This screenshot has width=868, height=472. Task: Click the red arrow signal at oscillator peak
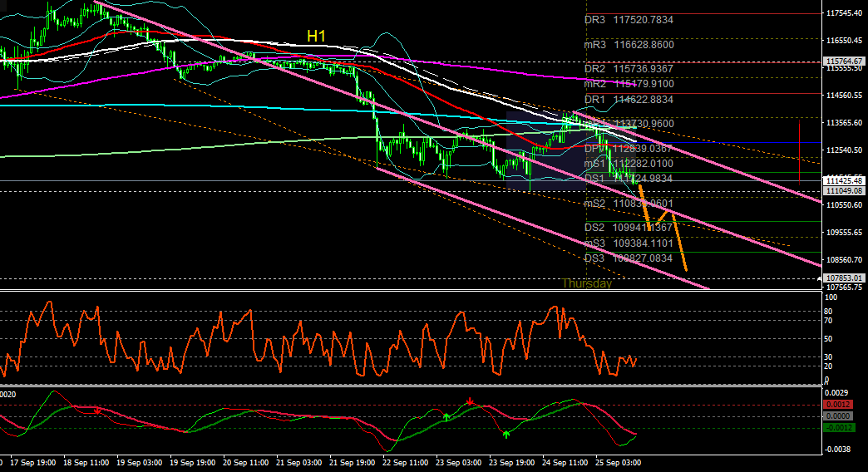pos(470,401)
